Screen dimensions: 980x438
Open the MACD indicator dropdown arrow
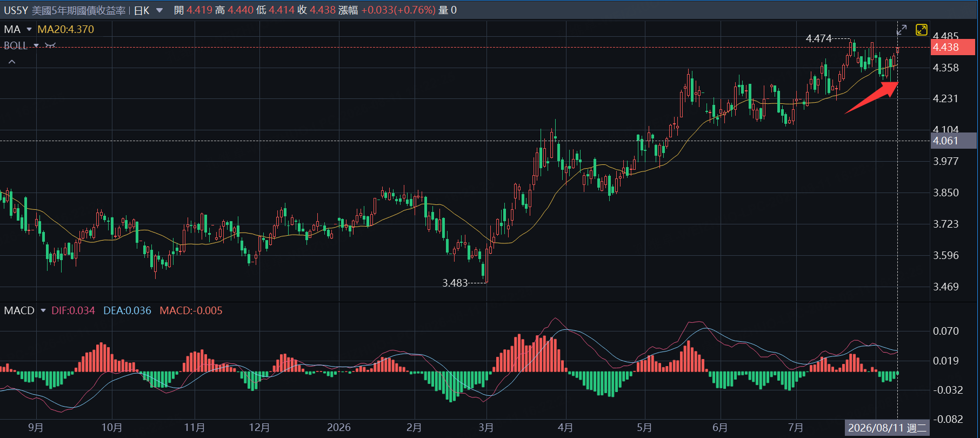tap(43, 310)
